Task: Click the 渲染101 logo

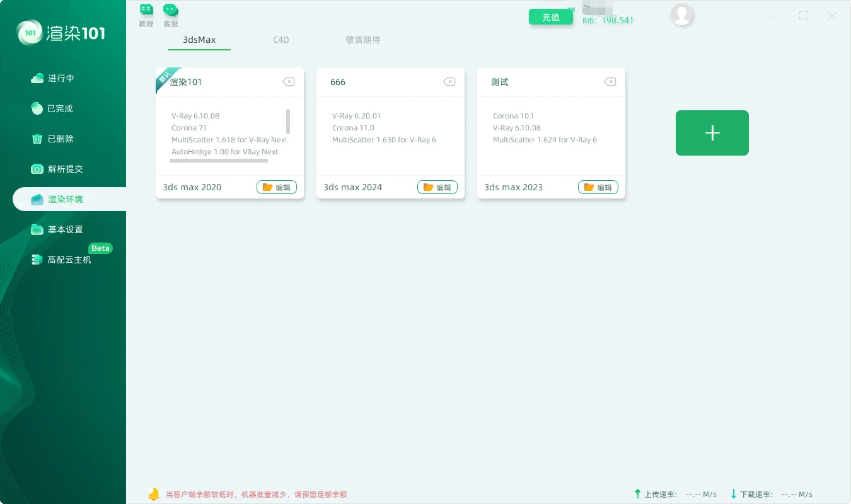Action: tap(61, 32)
